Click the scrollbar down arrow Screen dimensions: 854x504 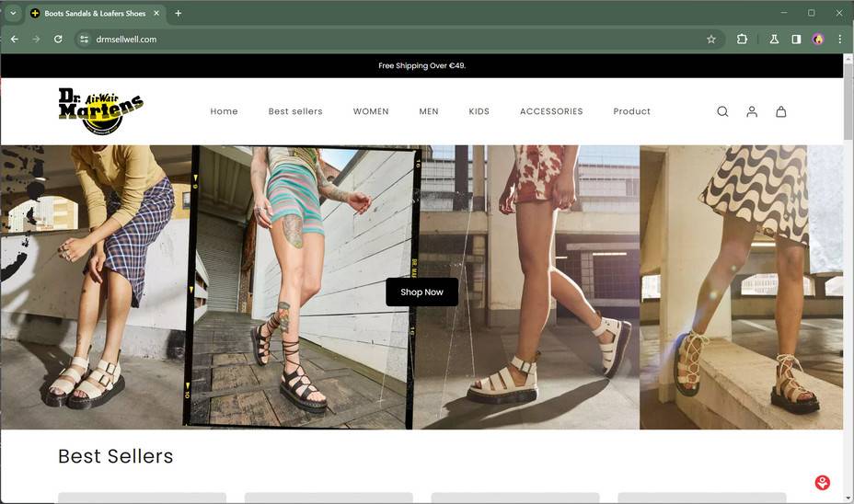[848, 498]
